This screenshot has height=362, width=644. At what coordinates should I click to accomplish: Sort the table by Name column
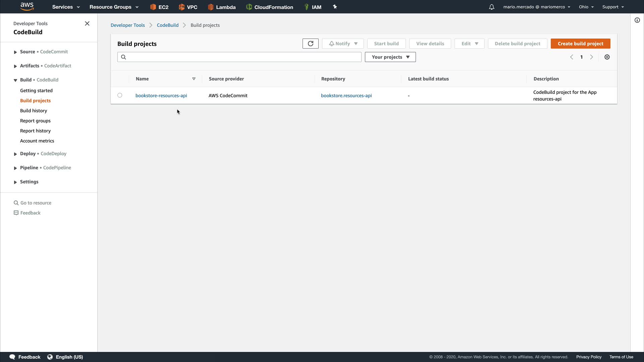[194, 79]
